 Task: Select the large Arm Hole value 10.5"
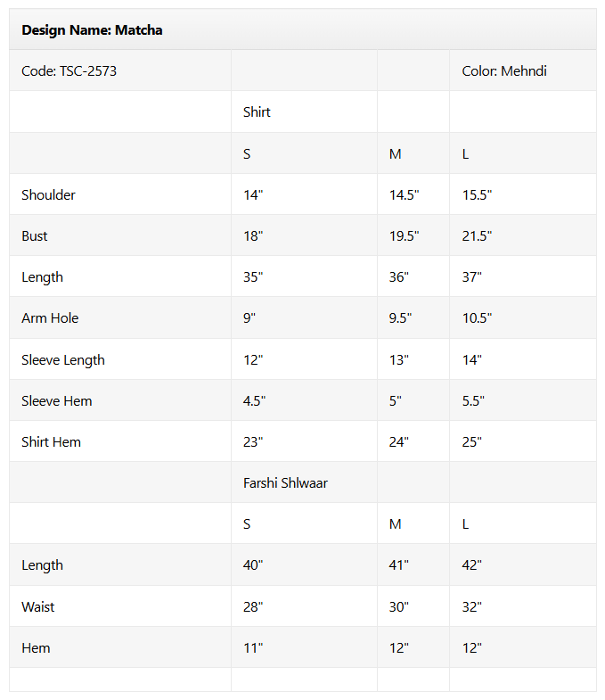coord(477,318)
